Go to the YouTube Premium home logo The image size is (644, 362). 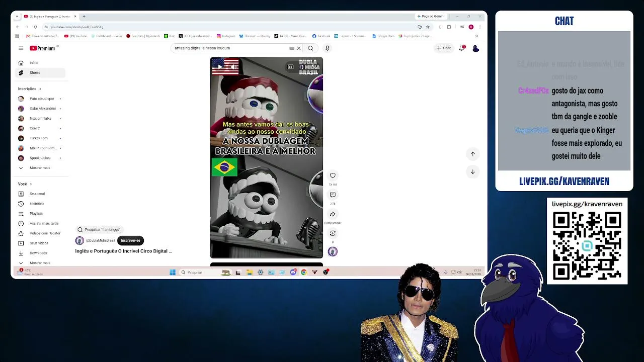42,48
